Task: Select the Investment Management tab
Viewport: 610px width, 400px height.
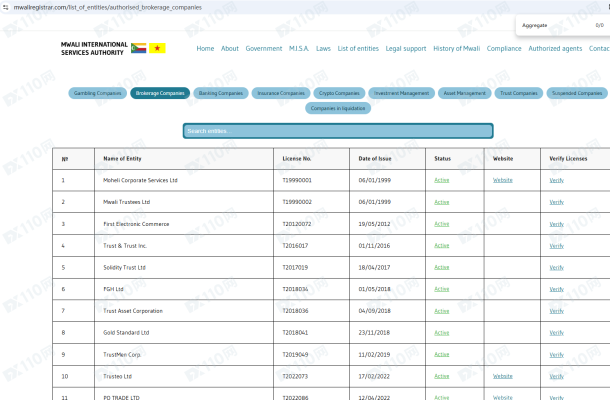Action: click(401, 93)
